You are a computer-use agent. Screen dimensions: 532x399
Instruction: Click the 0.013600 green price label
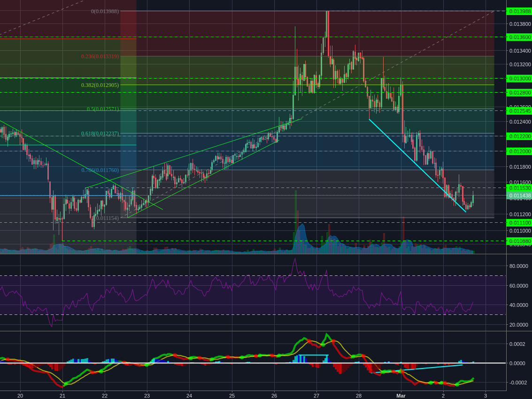[519, 37]
